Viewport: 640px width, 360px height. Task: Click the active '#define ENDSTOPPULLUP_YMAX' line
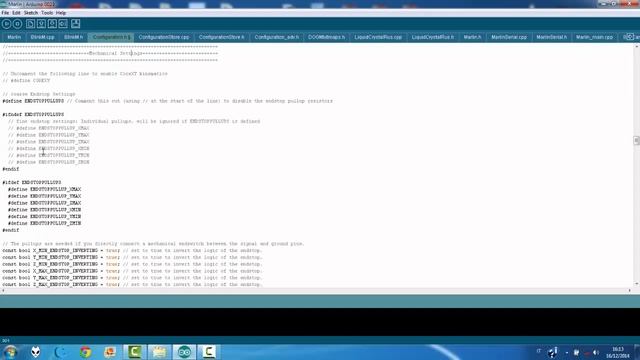tap(44, 196)
